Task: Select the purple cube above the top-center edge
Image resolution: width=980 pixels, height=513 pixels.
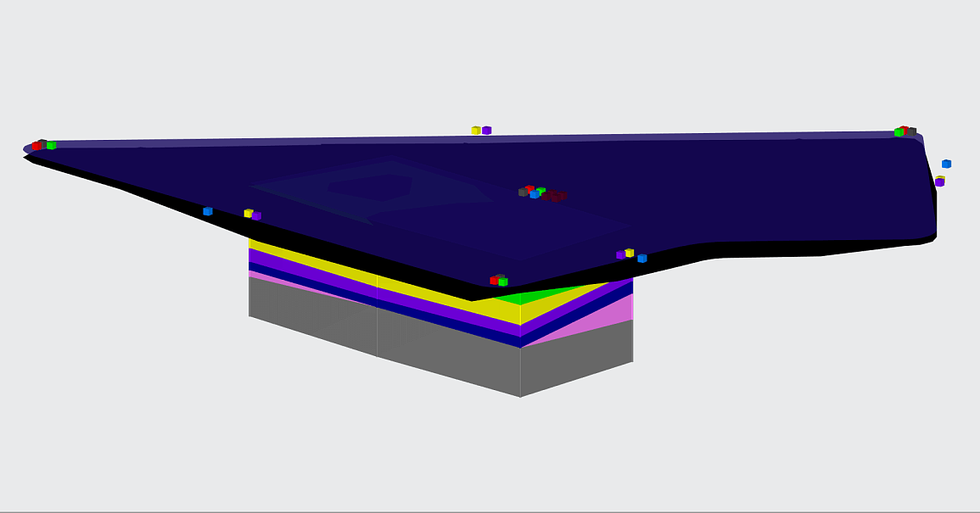Action: [x=487, y=130]
